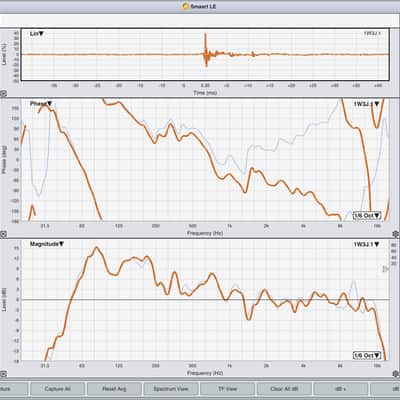Click the impulse peak in the live IR plot
The width and height of the screenshot is (400, 400).
pyautogui.click(x=205, y=35)
